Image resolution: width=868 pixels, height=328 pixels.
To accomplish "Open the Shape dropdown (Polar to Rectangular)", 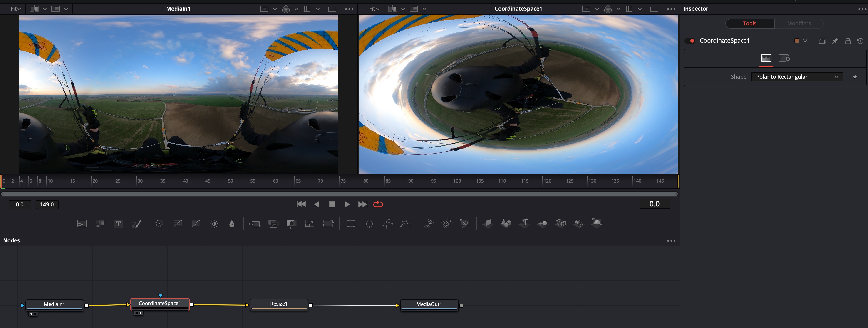I will tap(797, 77).
